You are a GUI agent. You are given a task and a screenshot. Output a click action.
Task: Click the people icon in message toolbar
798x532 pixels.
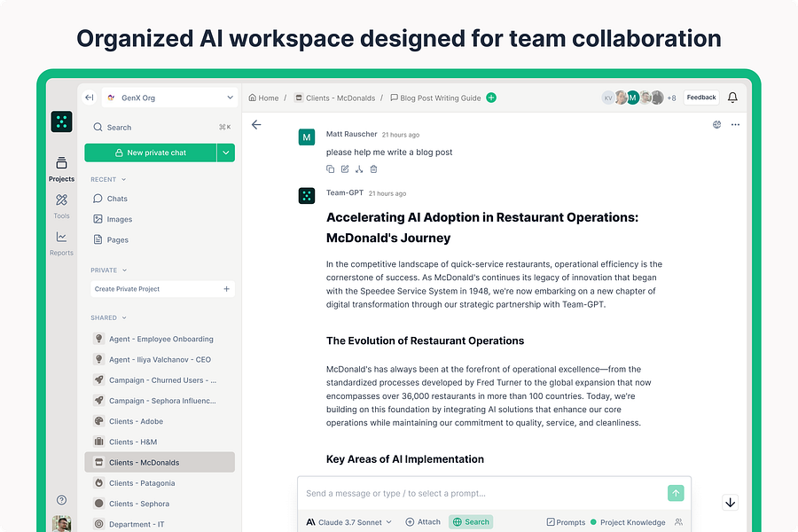(x=678, y=522)
